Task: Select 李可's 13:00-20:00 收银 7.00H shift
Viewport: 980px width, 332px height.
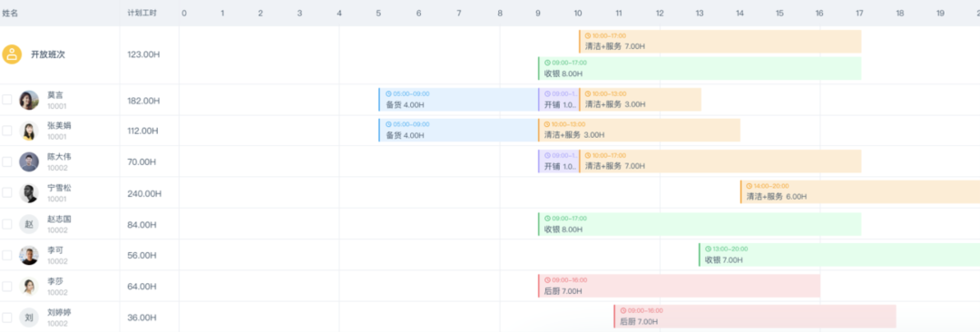Action: pos(838,255)
